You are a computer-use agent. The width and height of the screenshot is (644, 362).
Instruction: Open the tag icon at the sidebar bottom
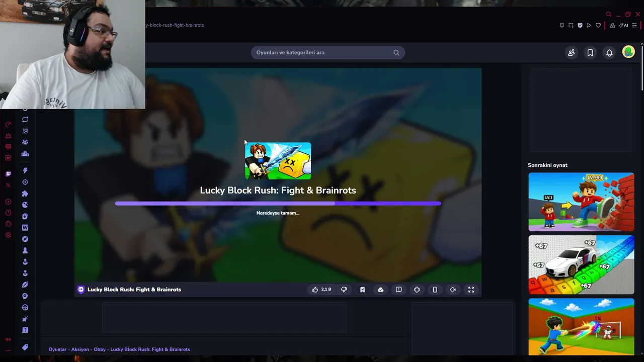tap(25, 347)
